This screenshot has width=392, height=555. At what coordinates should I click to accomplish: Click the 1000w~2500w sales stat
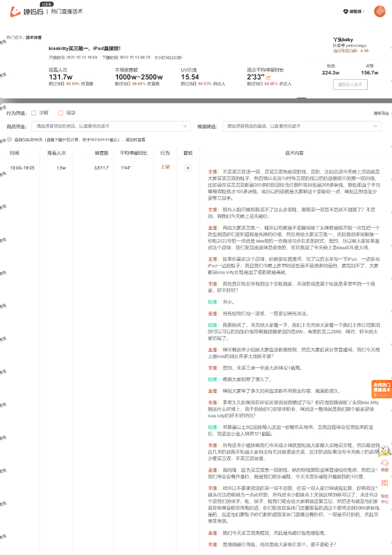[139, 77]
